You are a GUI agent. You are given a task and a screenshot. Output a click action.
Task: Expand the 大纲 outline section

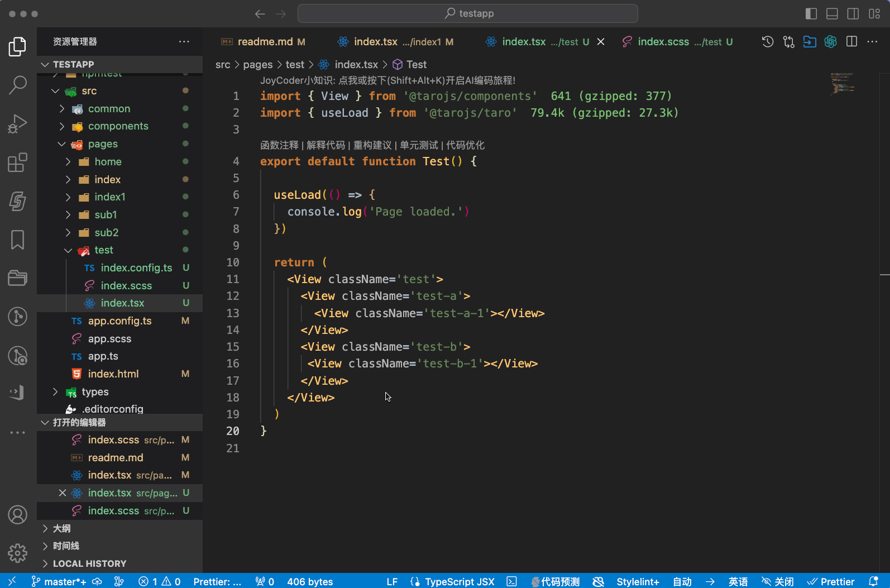tap(119, 528)
